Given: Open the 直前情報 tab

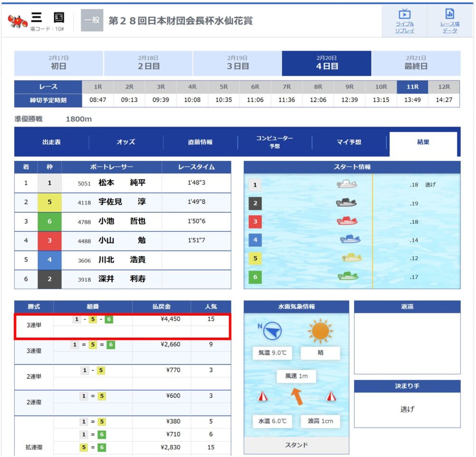Looking at the screenshot, I should tap(200, 142).
